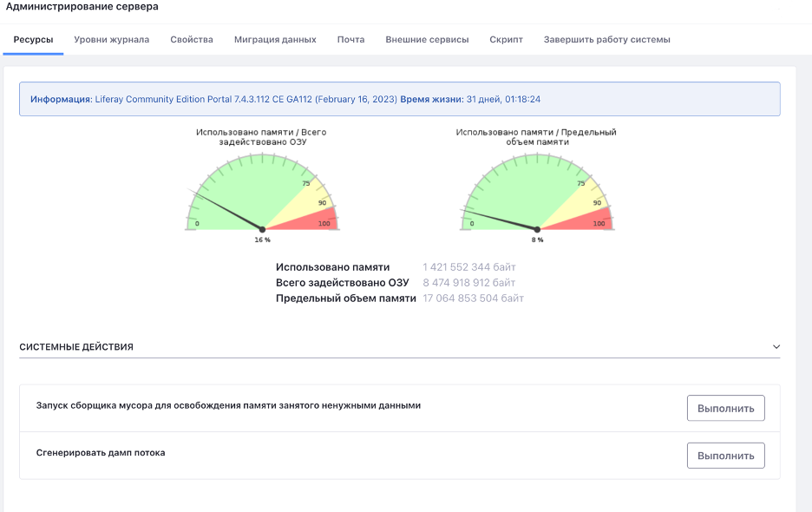Switch to the Внешние сервисы tab
812x512 pixels.
click(427, 40)
